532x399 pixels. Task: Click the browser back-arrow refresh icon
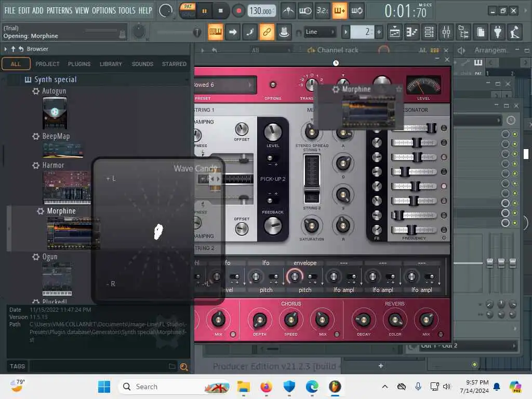[x=21, y=49]
